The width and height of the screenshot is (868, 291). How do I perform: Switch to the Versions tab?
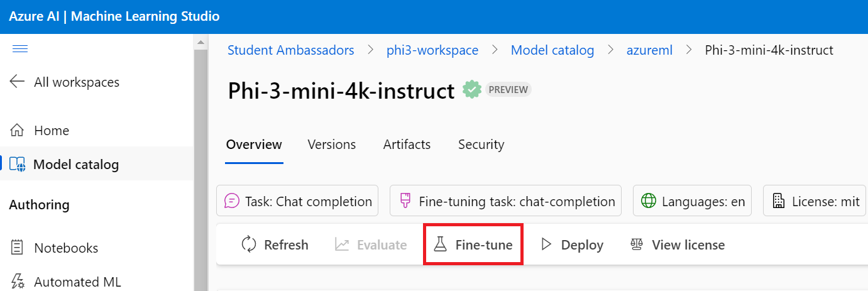pos(332,145)
